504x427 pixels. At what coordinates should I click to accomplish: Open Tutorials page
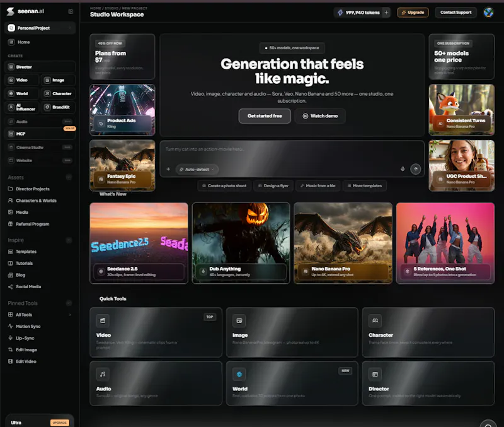pyautogui.click(x=21, y=263)
